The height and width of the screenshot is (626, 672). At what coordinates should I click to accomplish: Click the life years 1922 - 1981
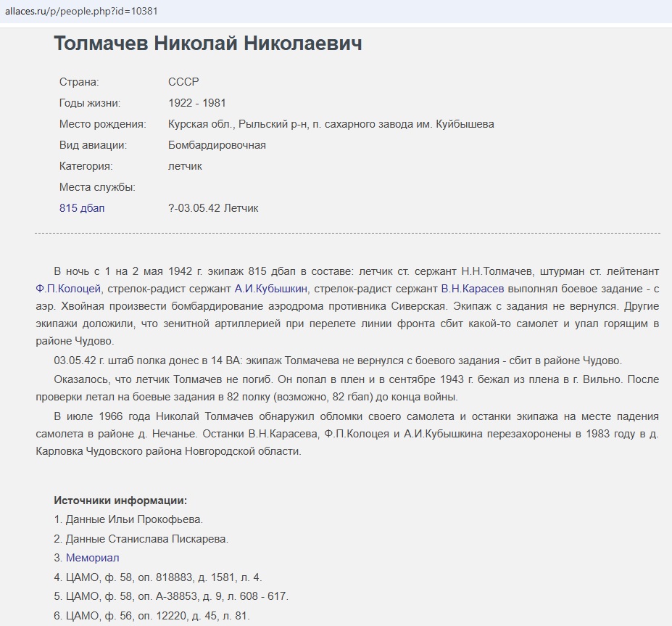(x=196, y=103)
